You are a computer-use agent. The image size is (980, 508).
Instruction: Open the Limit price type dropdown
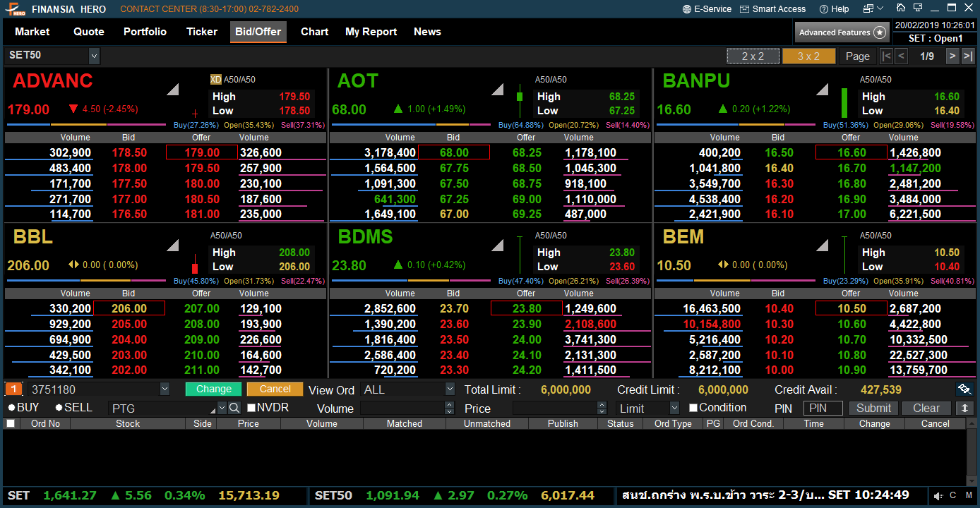point(674,408)
